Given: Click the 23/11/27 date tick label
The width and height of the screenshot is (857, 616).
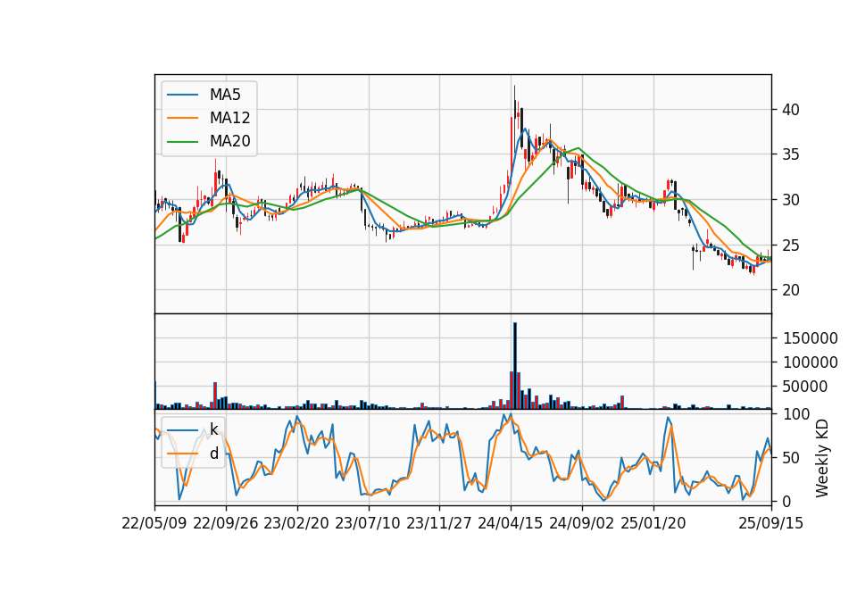Looking at the screenshot, I should (x=439, y=523).
